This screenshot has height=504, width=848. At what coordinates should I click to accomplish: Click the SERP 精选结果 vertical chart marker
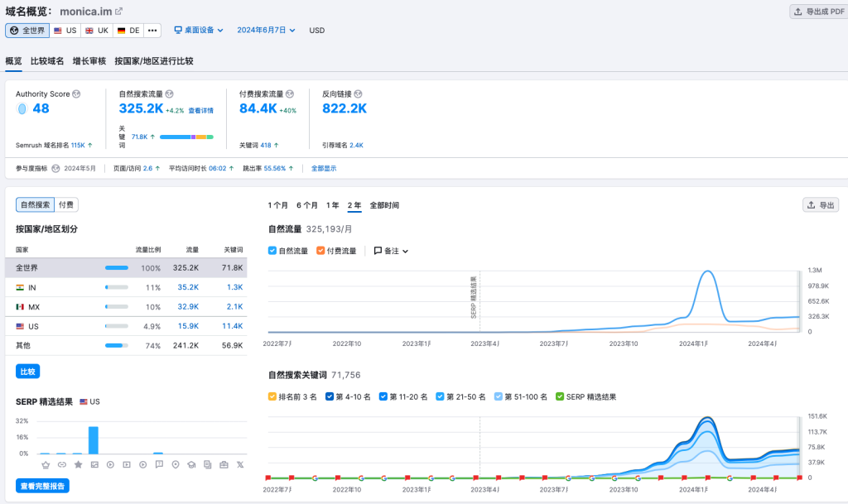point(474,297)
